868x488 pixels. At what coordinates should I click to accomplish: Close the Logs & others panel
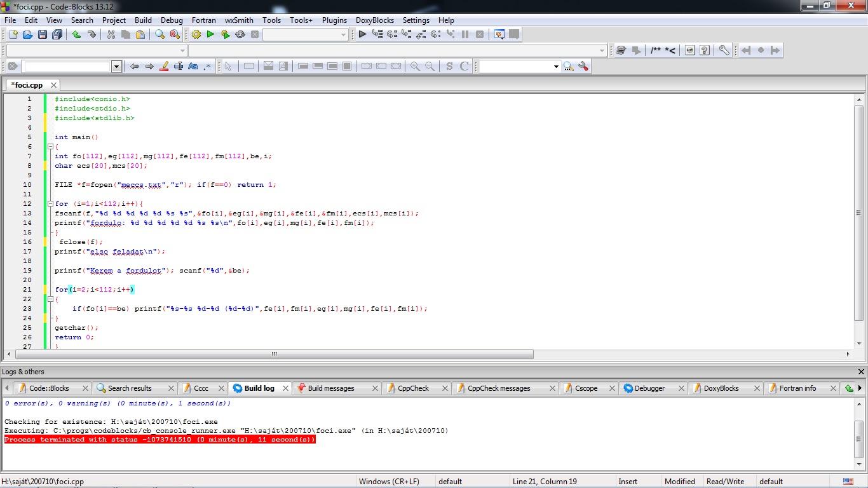pos(861,372)
